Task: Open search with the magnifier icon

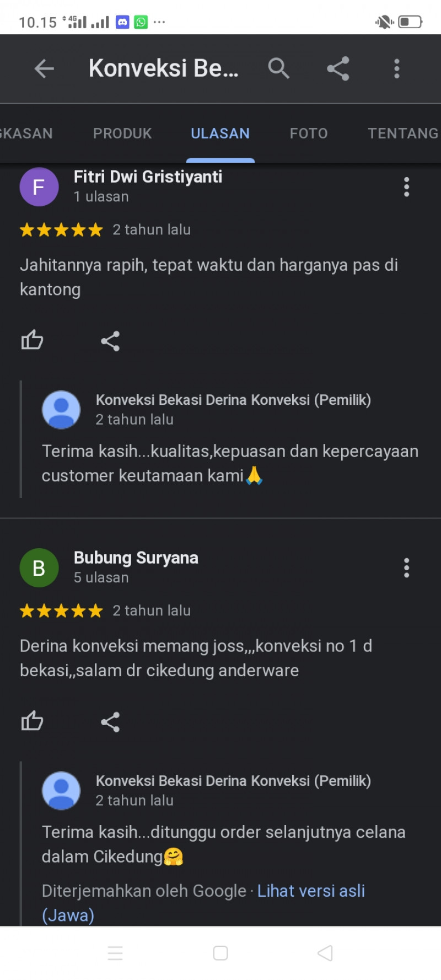Action: 278,69
